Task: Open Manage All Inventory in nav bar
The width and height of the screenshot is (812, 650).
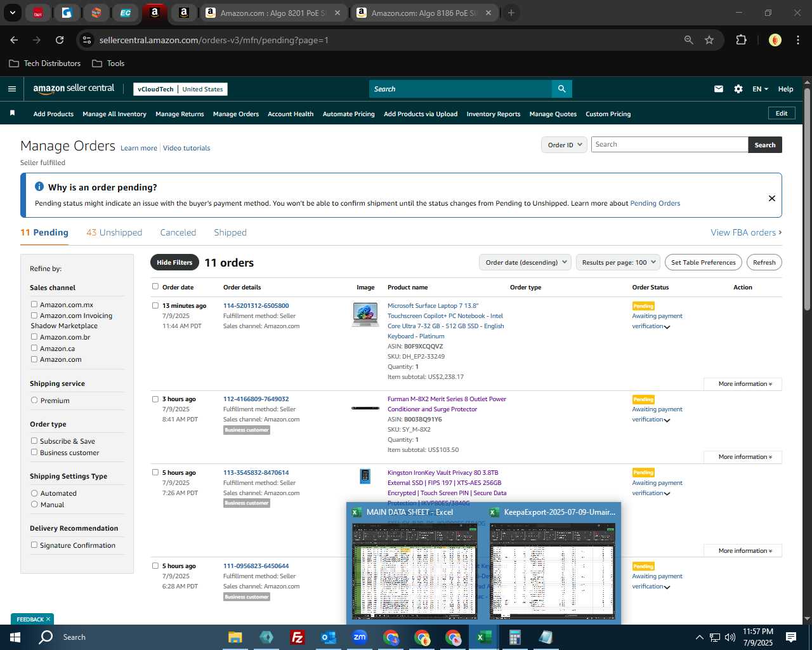Action: coord(114,114)
